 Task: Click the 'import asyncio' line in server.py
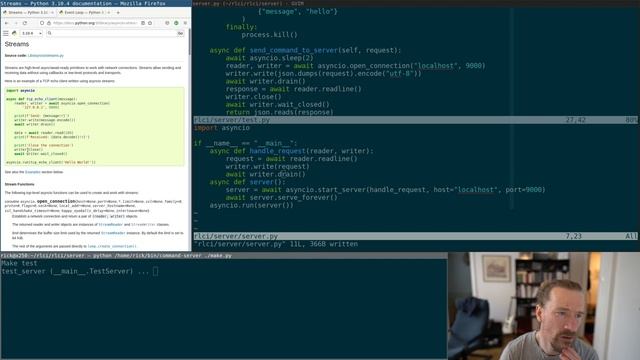(222, 128)
